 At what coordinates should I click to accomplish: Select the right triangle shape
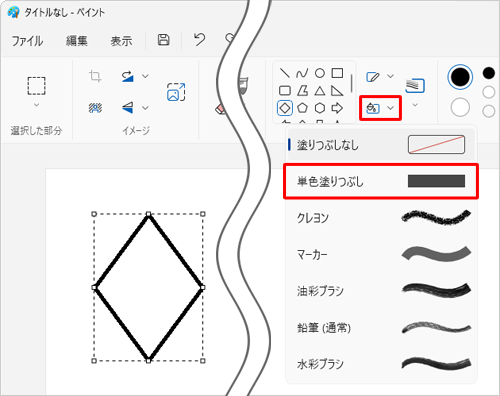pos(337,90)
